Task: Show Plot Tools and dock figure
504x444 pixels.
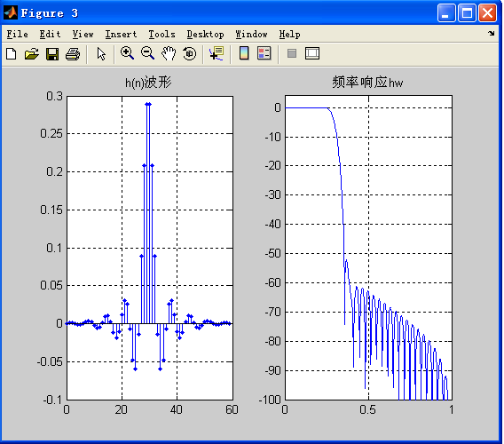Action: pos(312,53)
